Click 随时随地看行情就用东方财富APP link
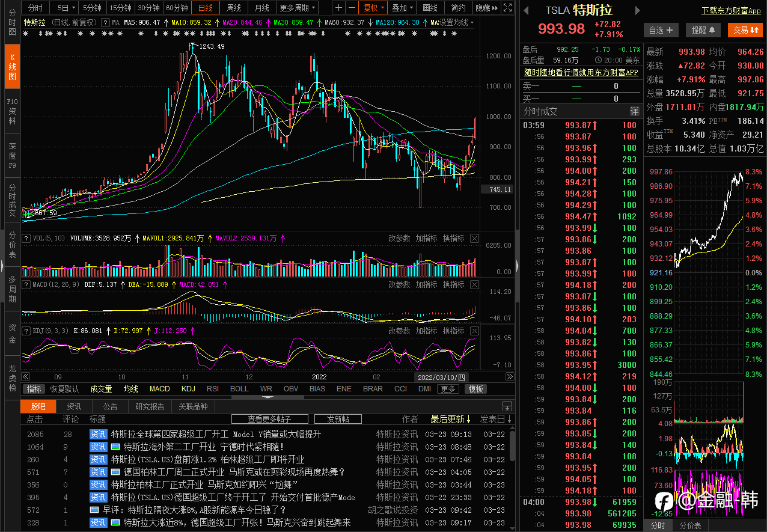Image resolution: width=767 pixels, height=532 pixels. pyautogui.click(x=581, y=72)
